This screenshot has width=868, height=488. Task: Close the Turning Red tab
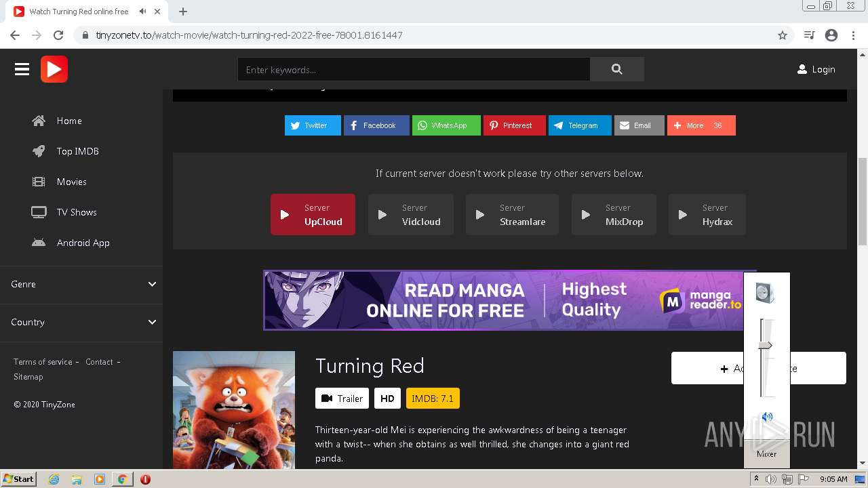159,12
